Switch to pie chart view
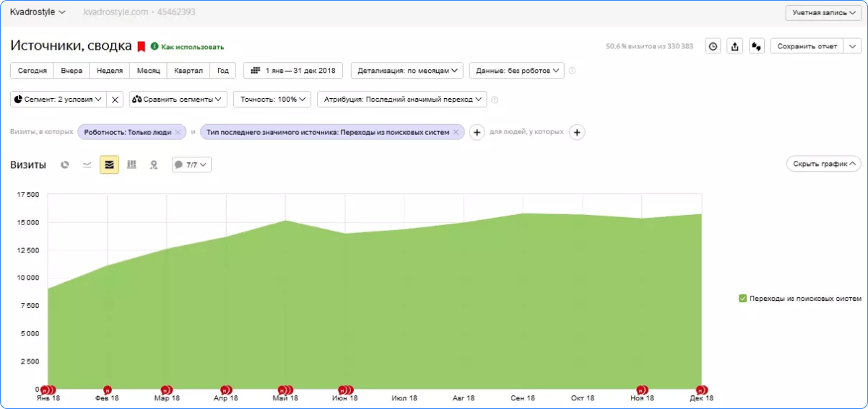This screenshot has height=409, width=868. [x=65, y=165]
